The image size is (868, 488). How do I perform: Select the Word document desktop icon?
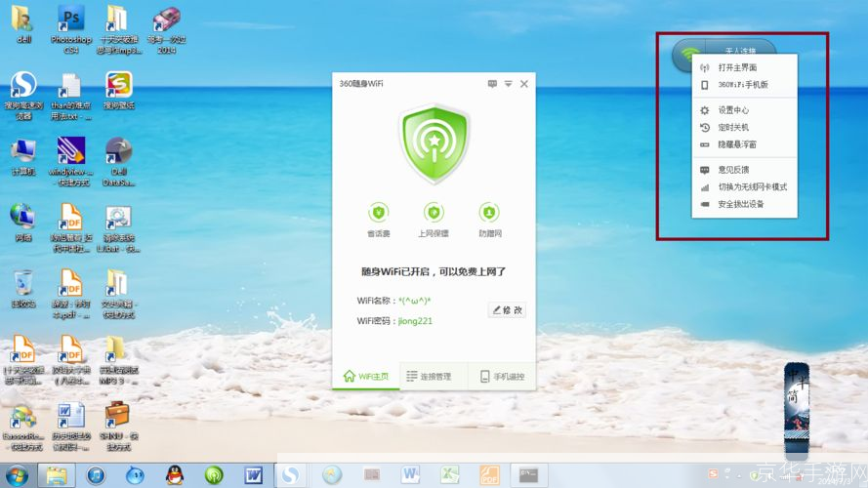(71, 427)
